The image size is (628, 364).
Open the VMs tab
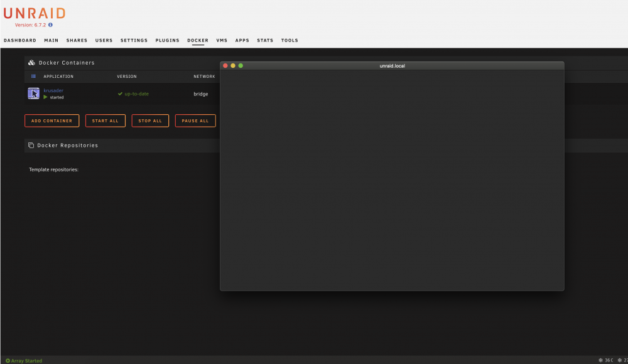tap(222, 40)
